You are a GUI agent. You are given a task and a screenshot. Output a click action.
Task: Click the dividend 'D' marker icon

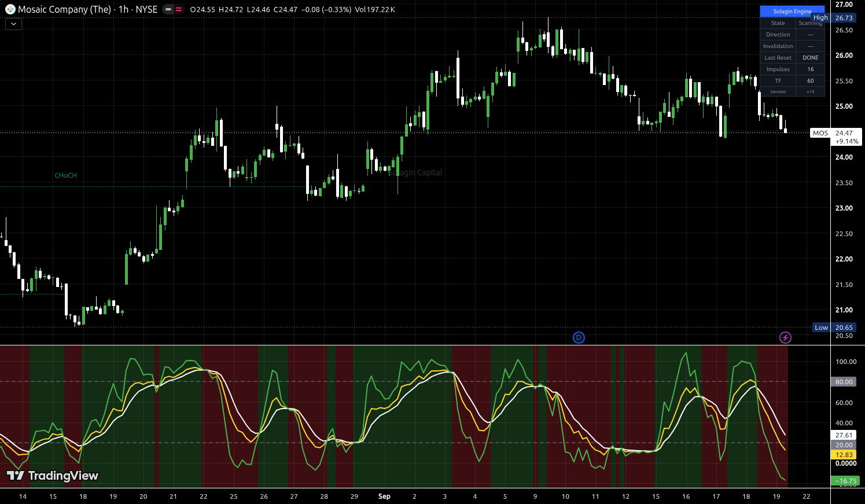(x=579, y=337)
